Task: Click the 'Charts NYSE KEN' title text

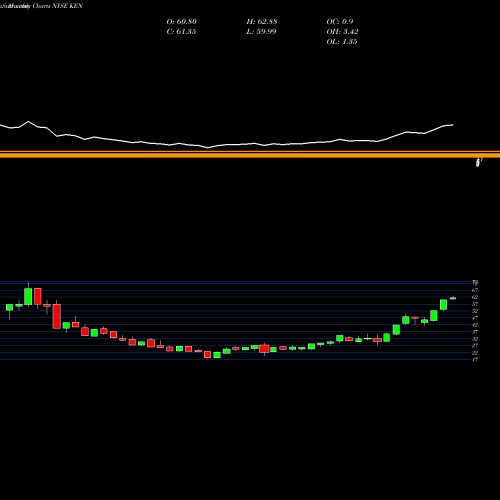Action: pos(58,6)
